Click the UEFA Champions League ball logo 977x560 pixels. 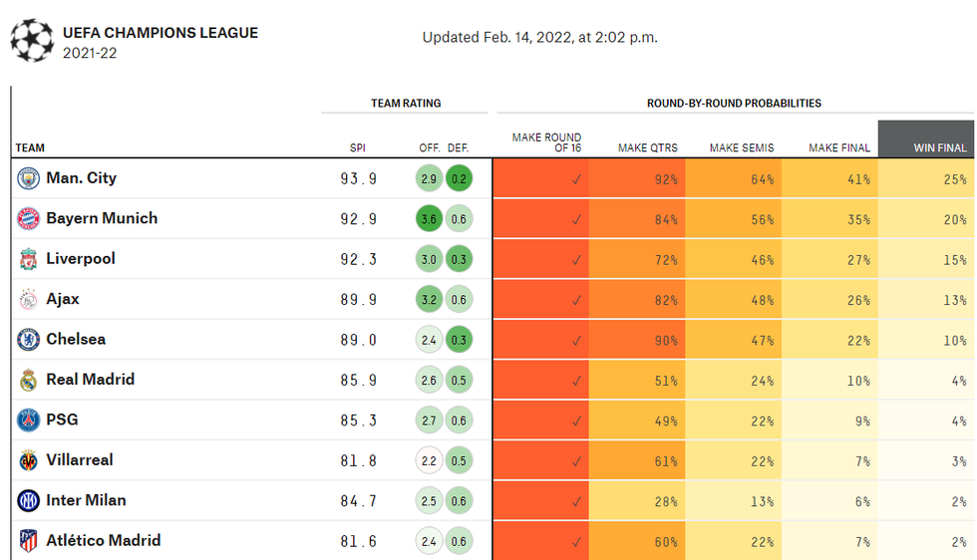(33, 40)
